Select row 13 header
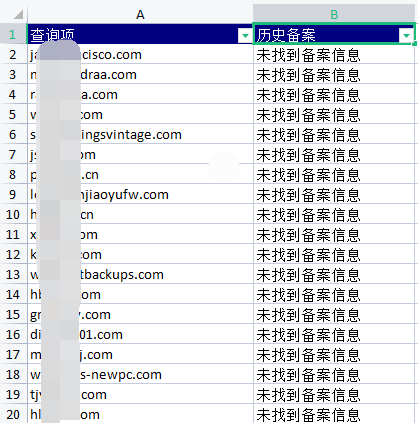This screenshot has height=423, width=418. tap(13, 274)
